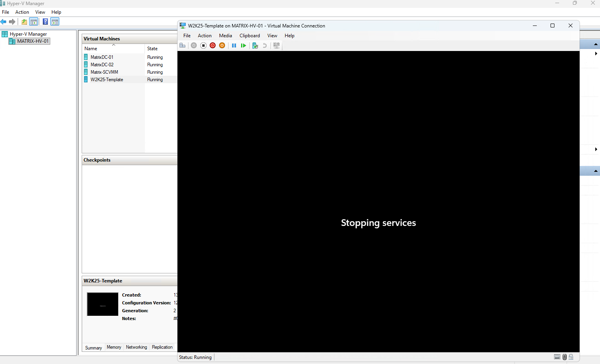
Task: Click the VM Connection window title icon
Action: (x=183, y=25)
